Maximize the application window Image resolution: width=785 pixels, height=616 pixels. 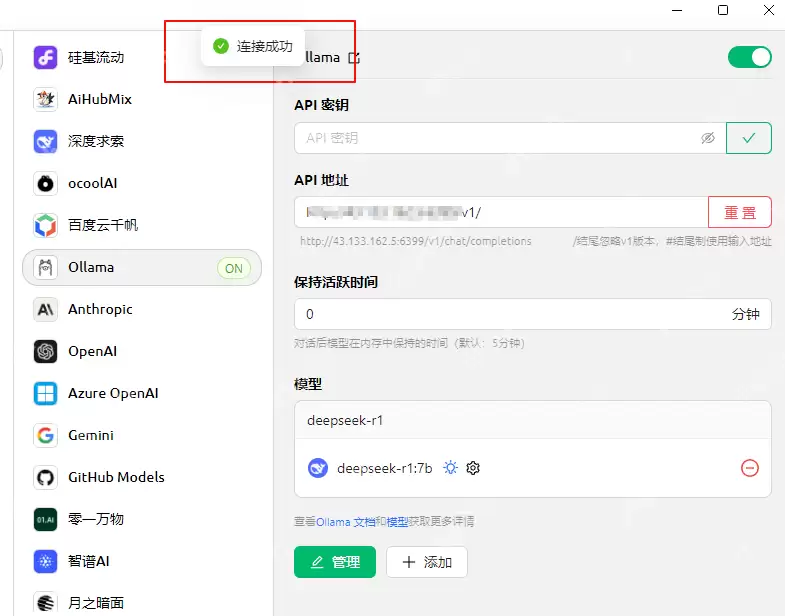coord(723,10)
